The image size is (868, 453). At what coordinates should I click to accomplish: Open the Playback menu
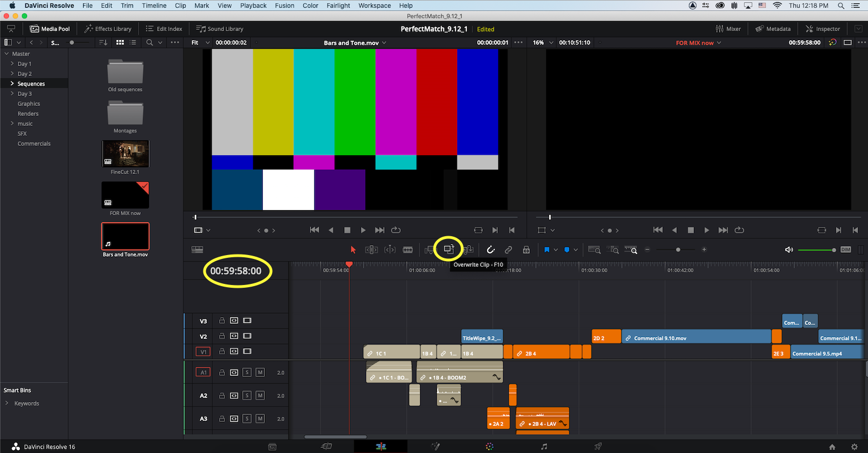[253, 6]
